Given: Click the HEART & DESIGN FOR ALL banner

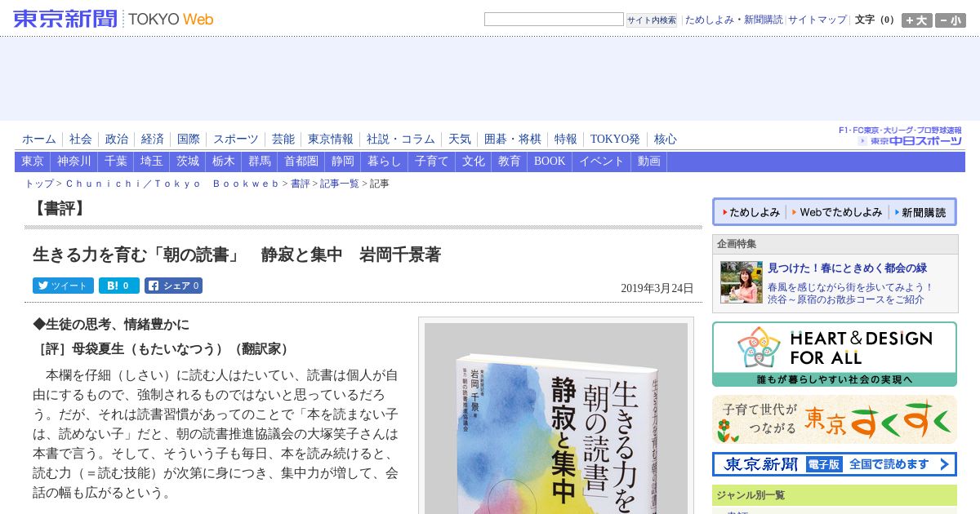Looking at the screenshot, I should tap(835, 354).
